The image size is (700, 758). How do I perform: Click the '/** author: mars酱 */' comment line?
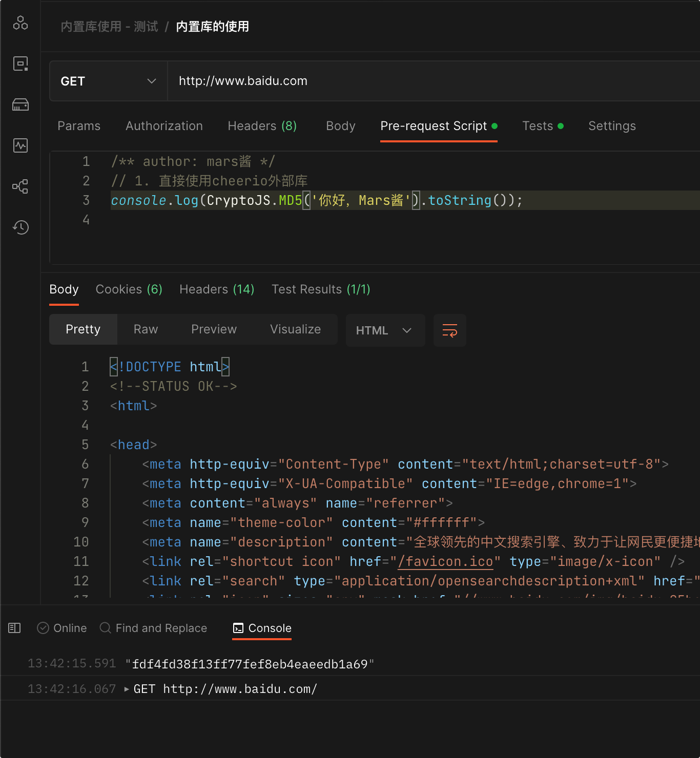click(x=193, y=161)
